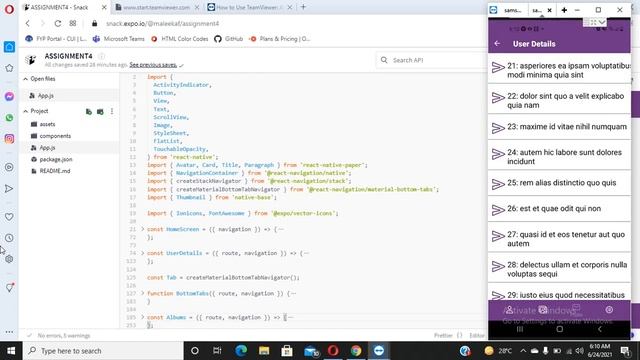Switch to How to Use TeamViewer tab
Viewport: 640px width, 360px height.
tap(249, 7)
